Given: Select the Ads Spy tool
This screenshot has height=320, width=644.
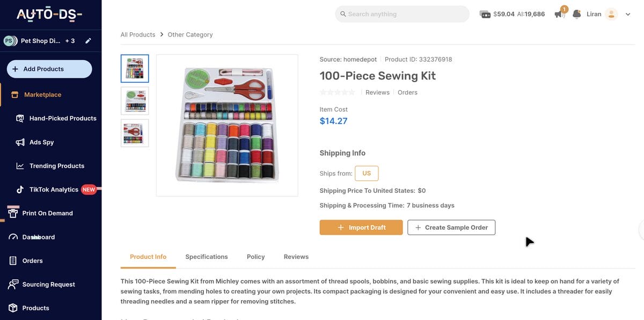Looking at the screenshot, I should (x=41, y=142).
